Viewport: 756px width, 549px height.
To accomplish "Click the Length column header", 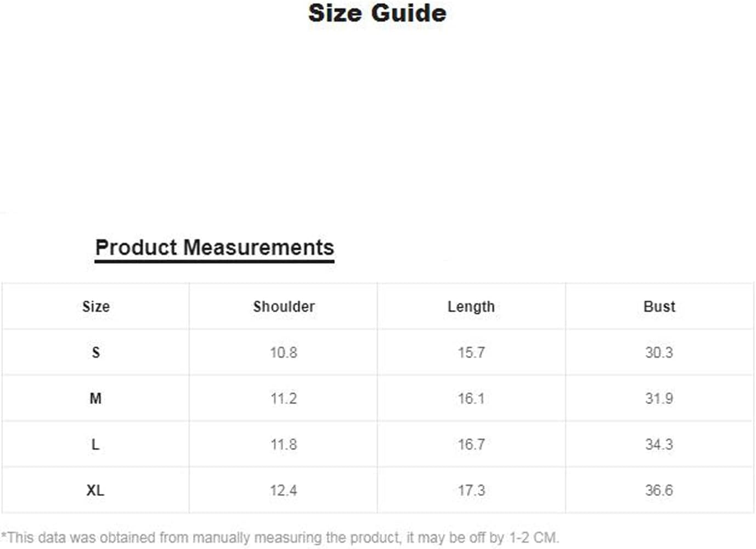I will tap(471, 307).
